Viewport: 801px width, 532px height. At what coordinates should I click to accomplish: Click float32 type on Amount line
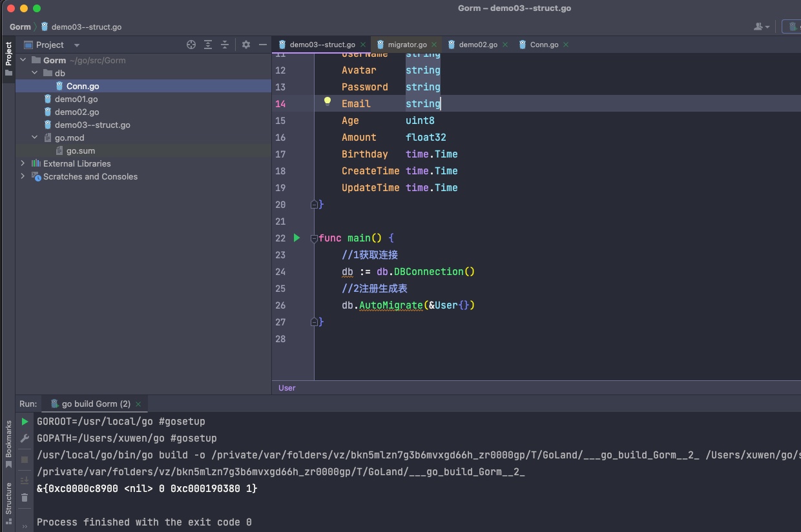pos(426,138)
